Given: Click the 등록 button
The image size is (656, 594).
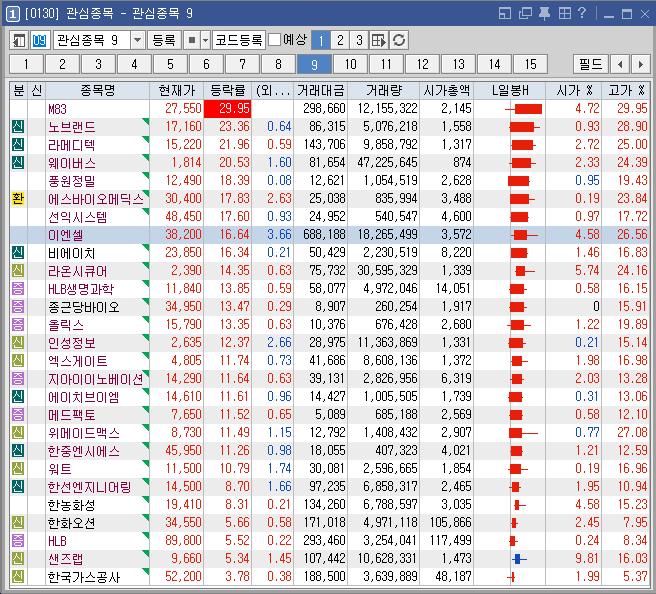Looking at the screenshot, I should [164, 41].
